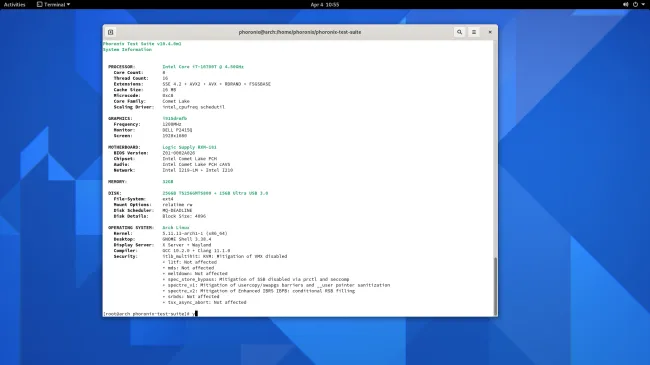Click the 'OPERATING SYSTEM:' label
The image size is (650, 365).
tap(131, 228)
